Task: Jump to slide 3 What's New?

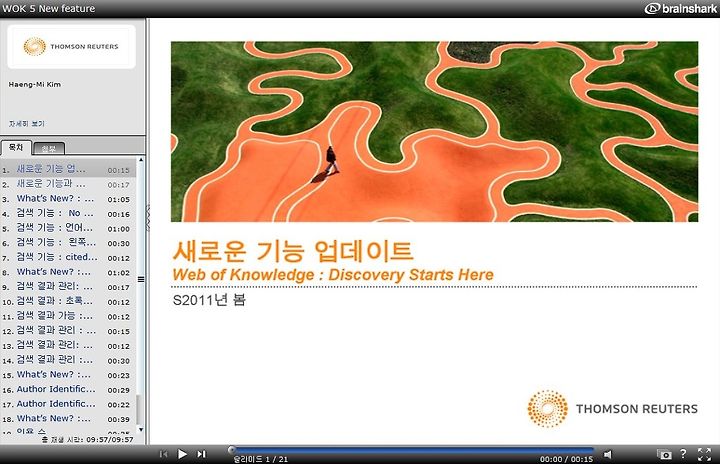Action: (x=68, y=199)
